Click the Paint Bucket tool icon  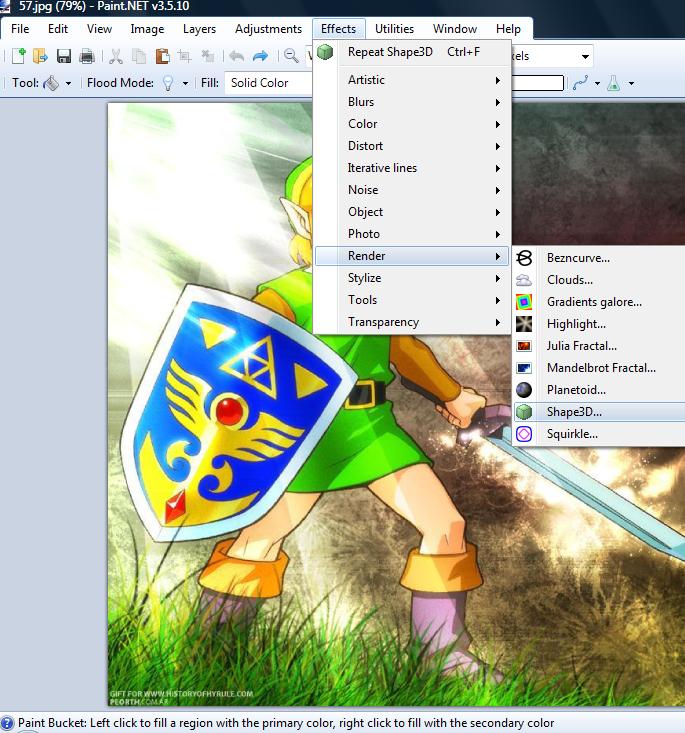point(50,83)
